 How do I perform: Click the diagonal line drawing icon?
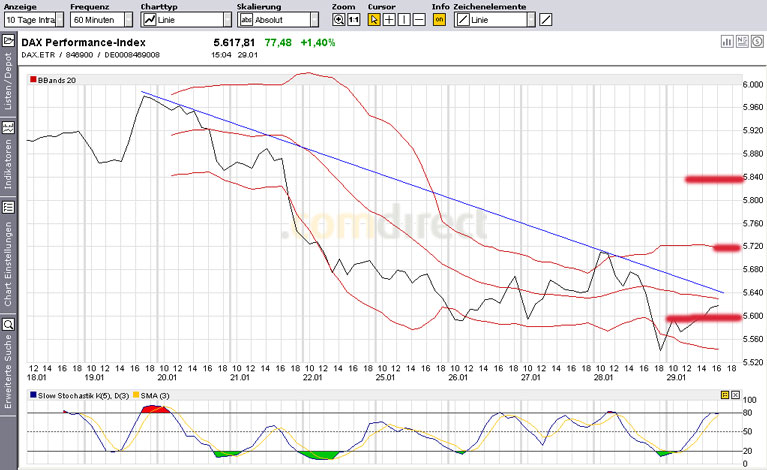(545, 20)
